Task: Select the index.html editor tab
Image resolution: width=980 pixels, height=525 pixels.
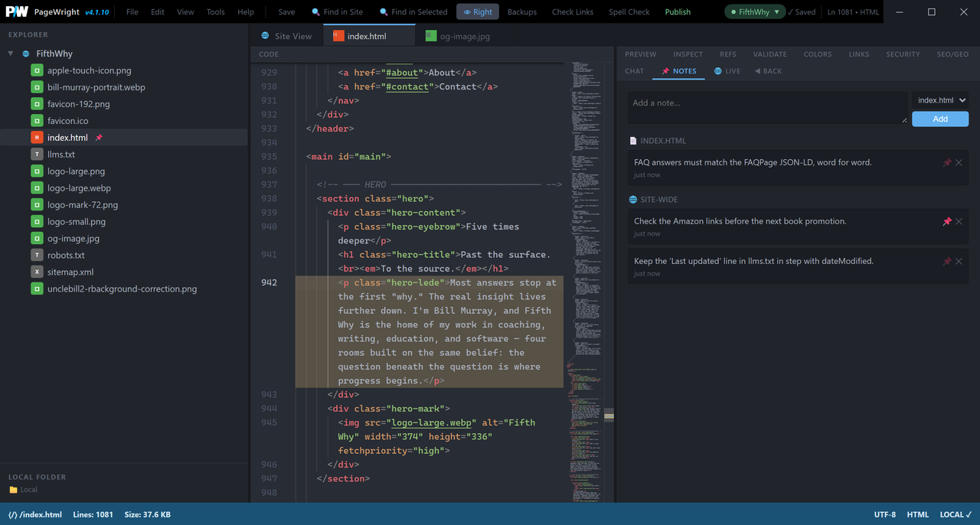Action: coord(367,36)
